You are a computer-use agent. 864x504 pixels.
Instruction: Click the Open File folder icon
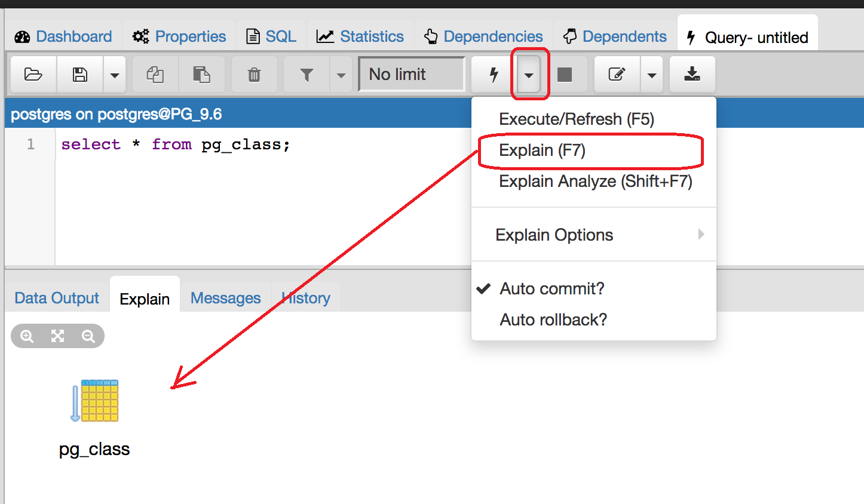(x=33, y=75)
